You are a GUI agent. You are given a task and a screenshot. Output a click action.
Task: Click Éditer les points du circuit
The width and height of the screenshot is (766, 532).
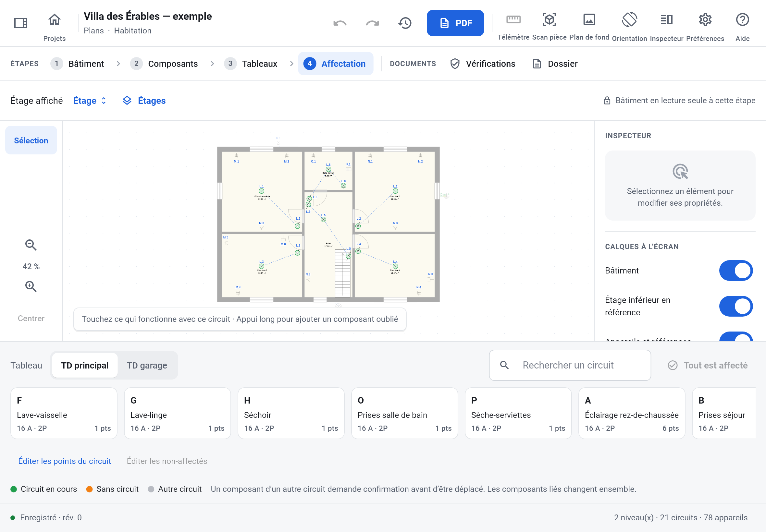coord(64,461)
